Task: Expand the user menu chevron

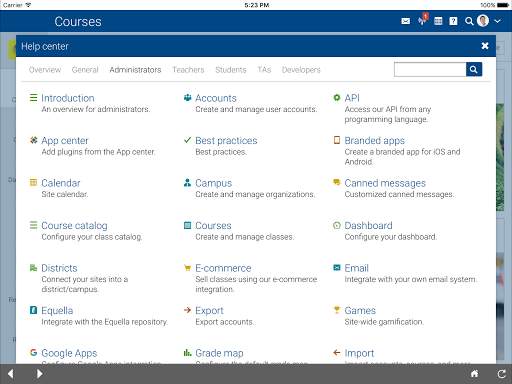Action: 497,21
